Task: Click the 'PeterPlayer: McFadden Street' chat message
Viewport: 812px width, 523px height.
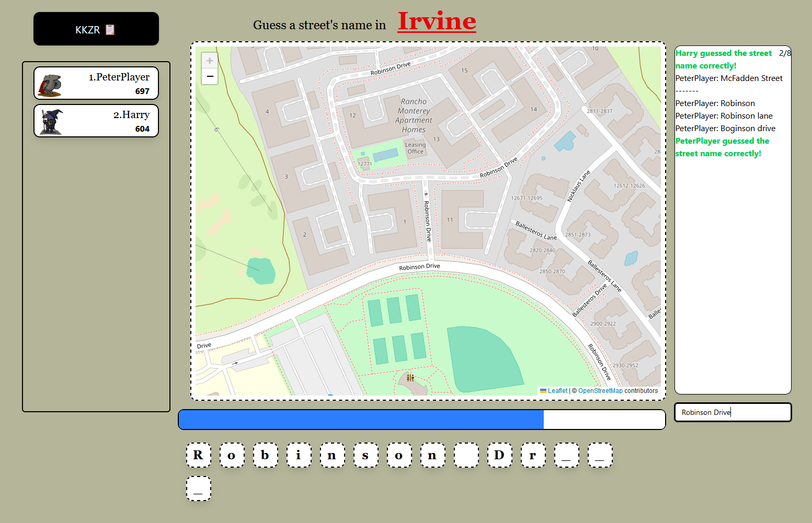Action: [729, 78]
